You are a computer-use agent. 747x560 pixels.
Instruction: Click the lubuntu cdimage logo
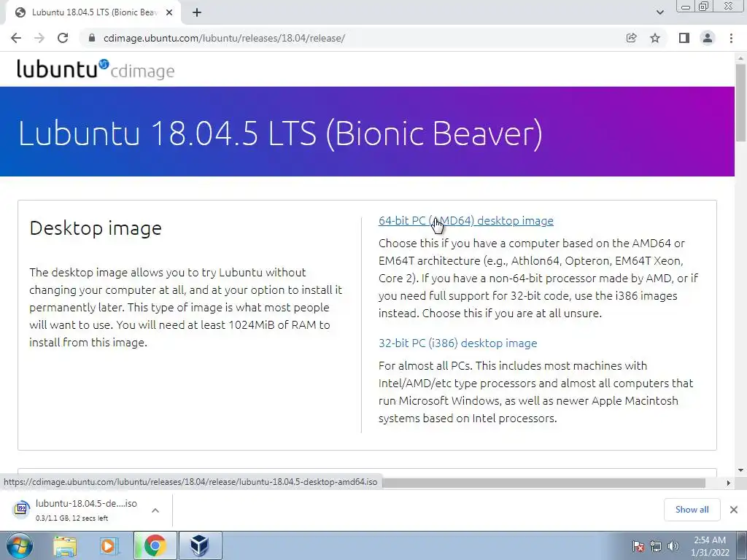point(96,69)
